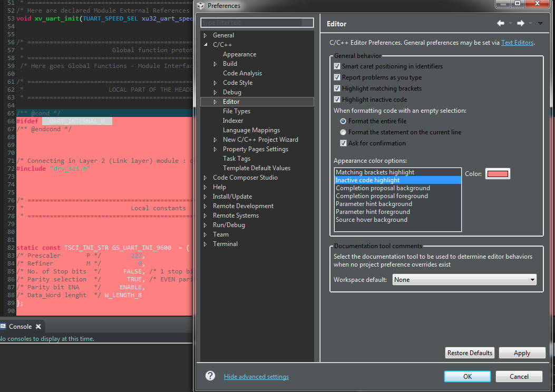The height and width of the screenshot is (392, 555).
Task: Select Completion proposal background item
Action: (397, 188)
